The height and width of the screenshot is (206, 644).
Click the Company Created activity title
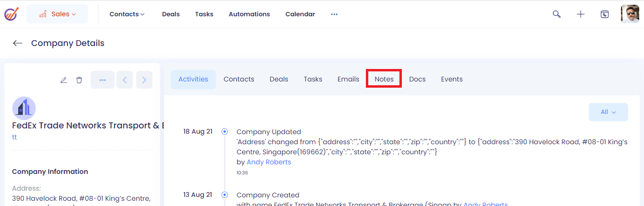(268, 195)
